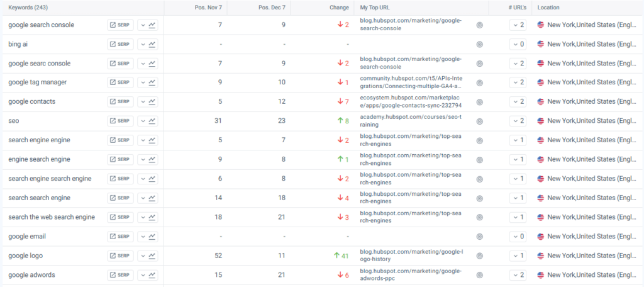Viewport: 644px width, 287px height.
Task: Expand chart dropdown for bing ai
Action: (148, 45)
